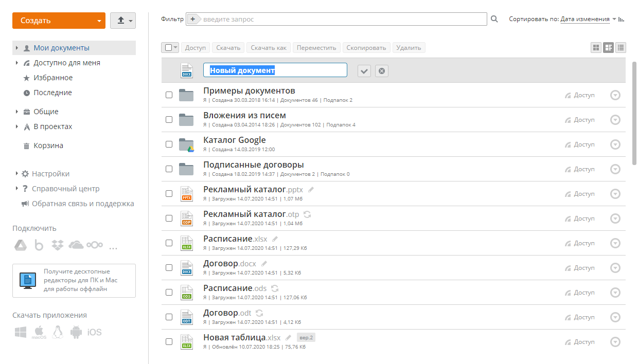The width and height of the screenshot is (638, 364).
Task: Check the Примеры документов folder checkbox
Action: (x=169, y=95)
